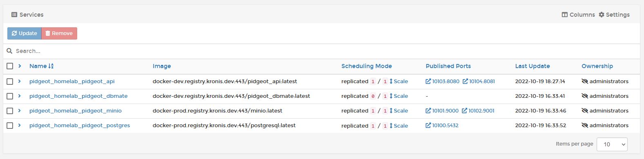This screenshot has width=644, height=159.
Task: Sort by Scheduling Mode column header
Action: [366, 66]
